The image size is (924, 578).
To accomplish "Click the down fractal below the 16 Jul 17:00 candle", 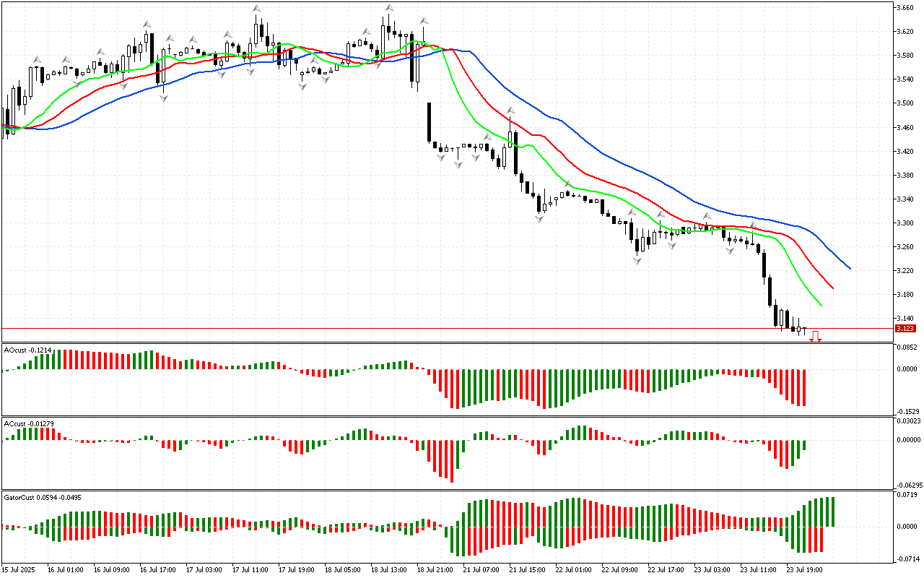I will (164, 98).
